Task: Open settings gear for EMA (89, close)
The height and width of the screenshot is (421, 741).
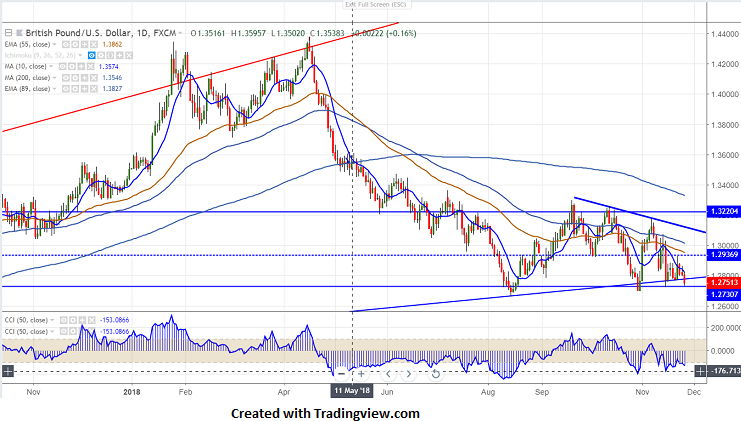Action: [75, 88]
